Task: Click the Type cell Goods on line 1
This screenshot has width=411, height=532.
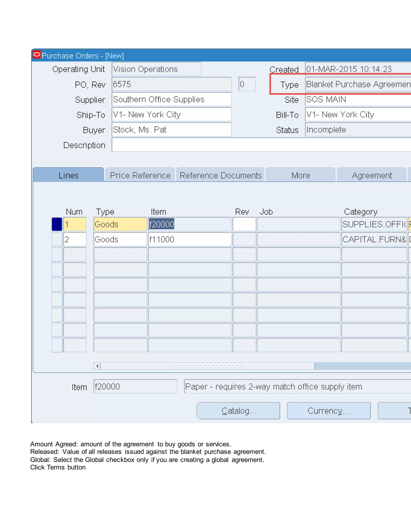Action: 120,224
